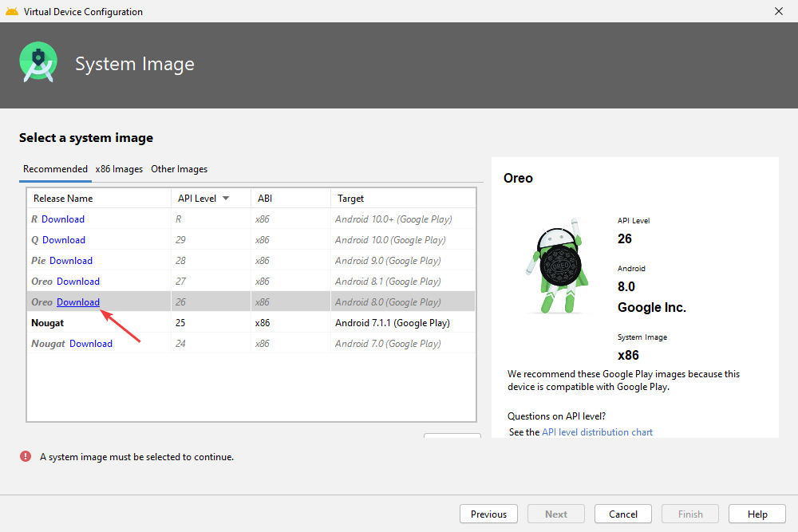Click the Release Name column header
Viewport: 798px width, 532px height.
(63, 199)
